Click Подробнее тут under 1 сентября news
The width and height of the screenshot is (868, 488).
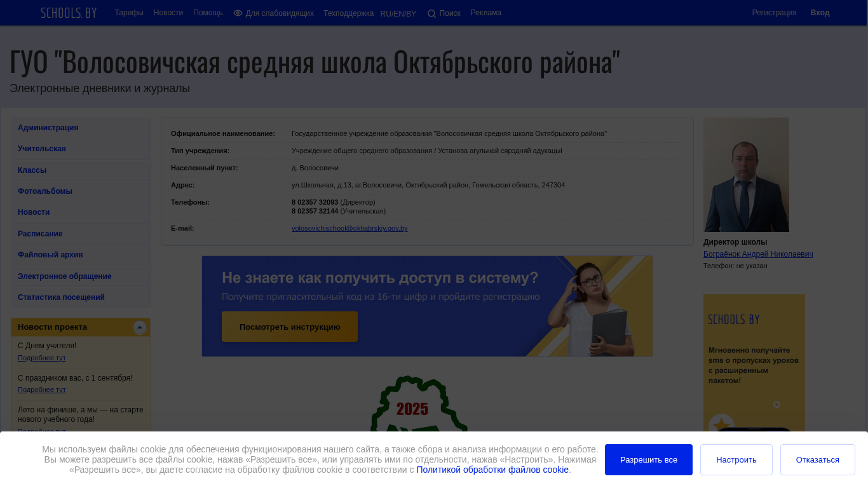(x=42, y=390)
